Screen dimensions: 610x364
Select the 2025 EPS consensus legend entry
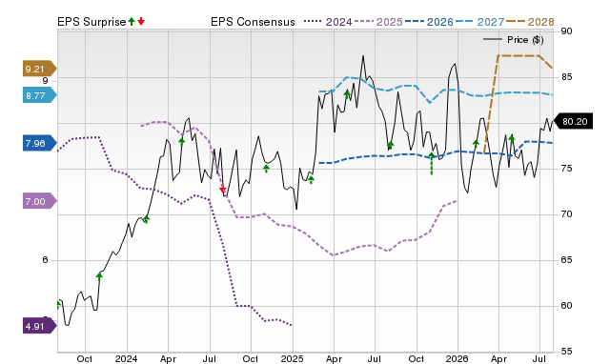click(x=378, y=22)
